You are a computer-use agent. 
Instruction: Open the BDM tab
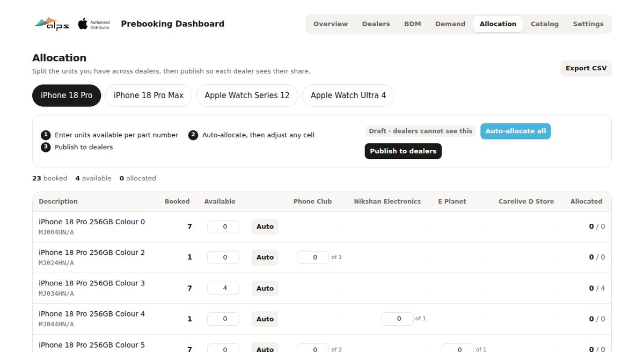413,24
